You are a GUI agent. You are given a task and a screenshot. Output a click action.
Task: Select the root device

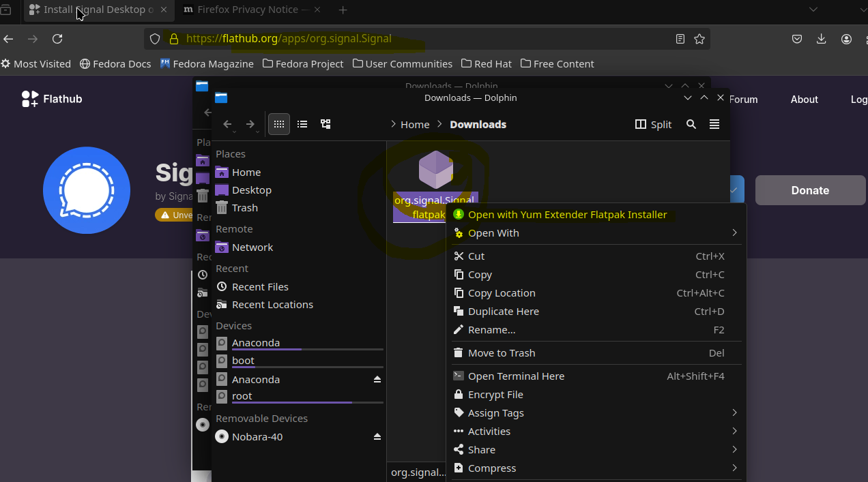coord(299,396)
